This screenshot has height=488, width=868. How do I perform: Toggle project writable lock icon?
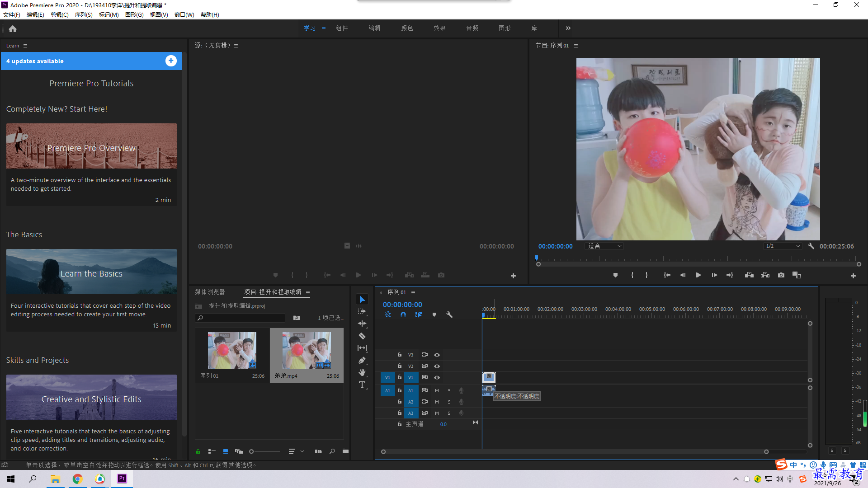198,451
